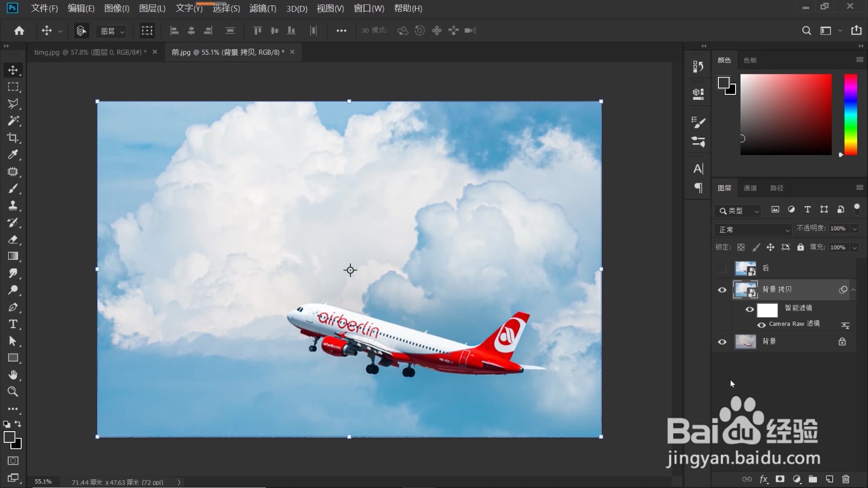The height and width of the screenshot is (488, 868).
Task: Open the 滤镜(T) menu
Action: pyautogui.click(x=263, y=8)
